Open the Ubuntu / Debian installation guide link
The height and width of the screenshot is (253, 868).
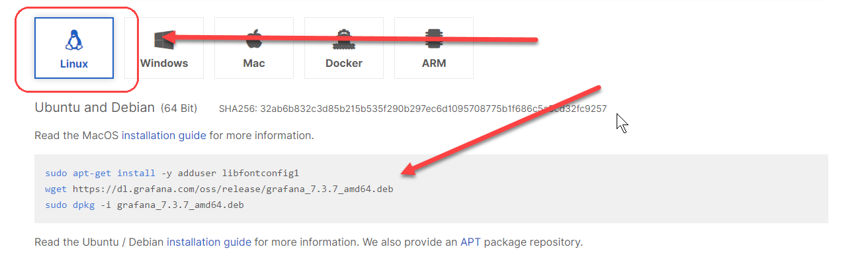(209, 242)
